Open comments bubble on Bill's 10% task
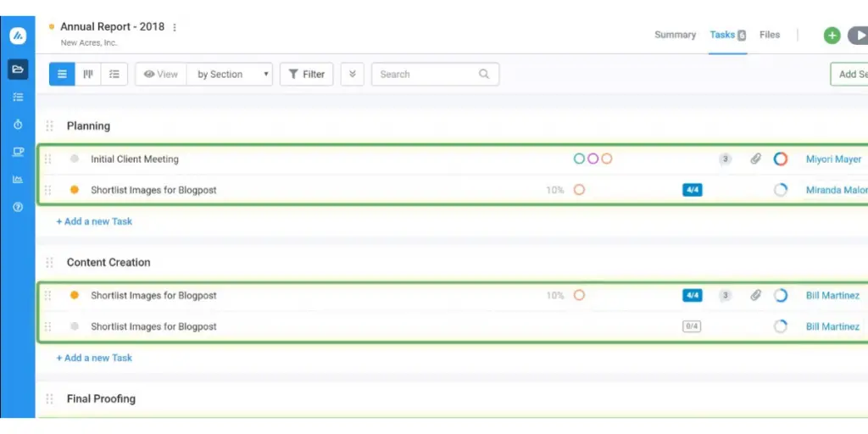 725,296
